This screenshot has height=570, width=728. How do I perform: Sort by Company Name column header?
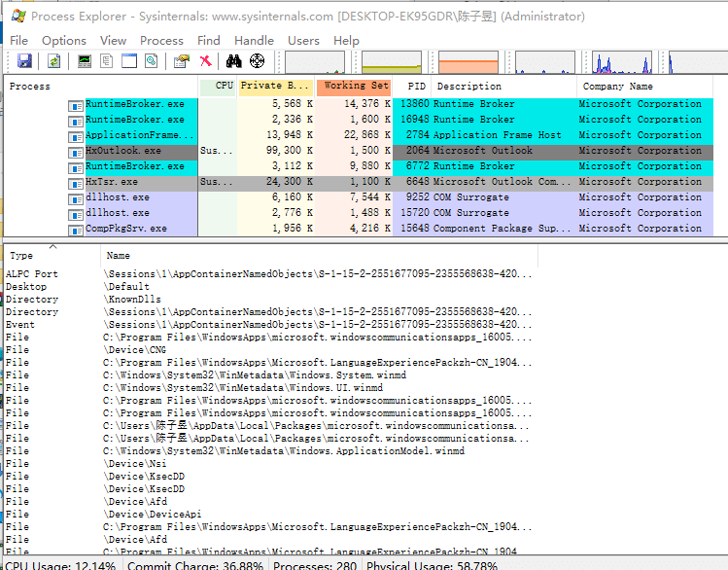click(x=644, y=87)
